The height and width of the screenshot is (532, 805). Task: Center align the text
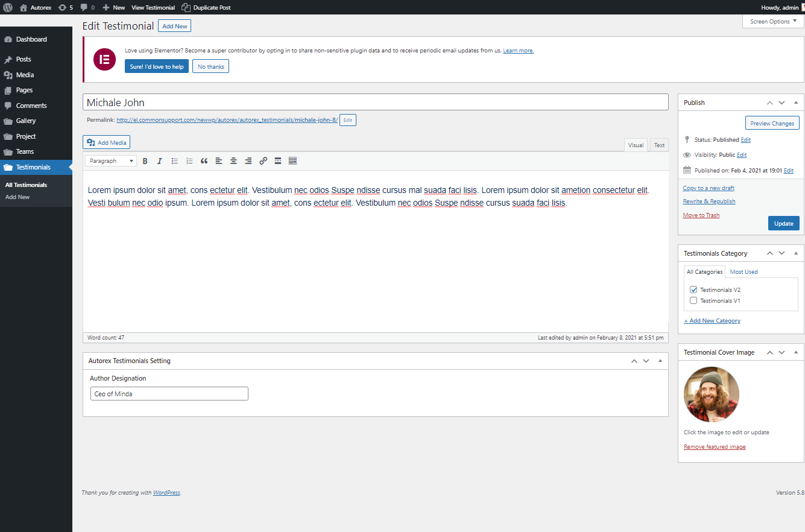coord(233,161)
